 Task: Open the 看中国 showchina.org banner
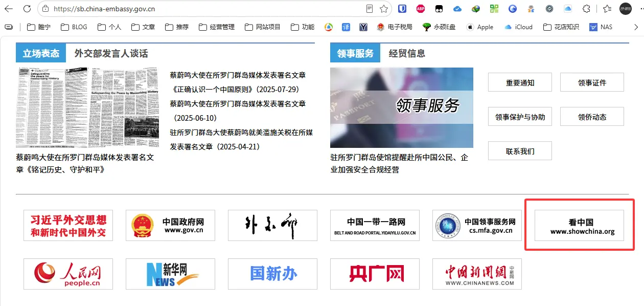point(579,225)
